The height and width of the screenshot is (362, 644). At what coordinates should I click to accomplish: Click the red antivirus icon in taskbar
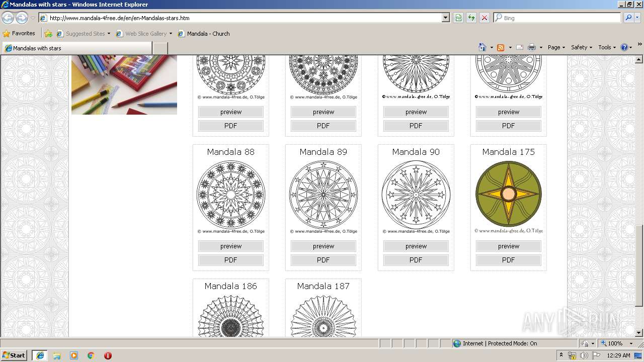tap(108, 355)
